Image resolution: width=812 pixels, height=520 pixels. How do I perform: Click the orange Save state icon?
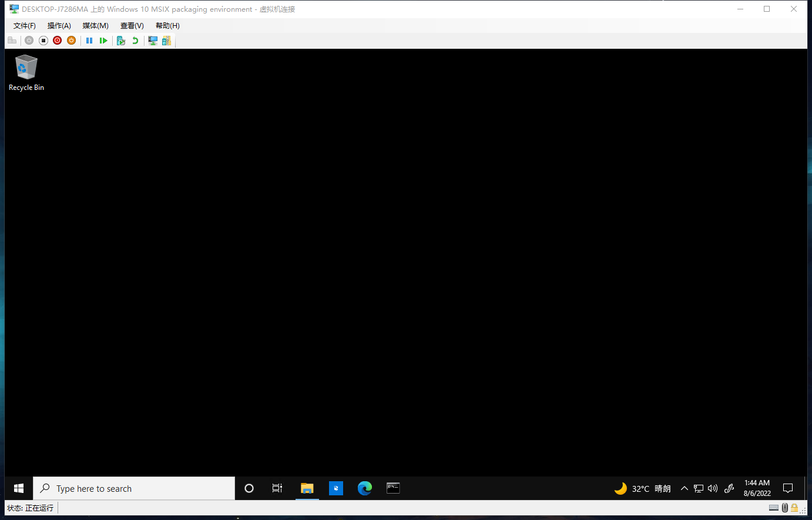tap(71, 41)
